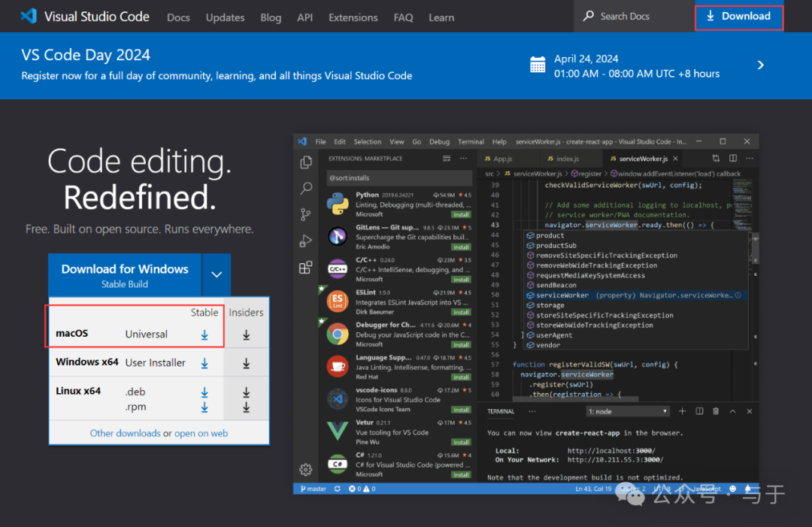This screenshot has width=812, height=527.
Task: Open editor more actions ellipsis at tab bar
Action: tap(750, 159)
